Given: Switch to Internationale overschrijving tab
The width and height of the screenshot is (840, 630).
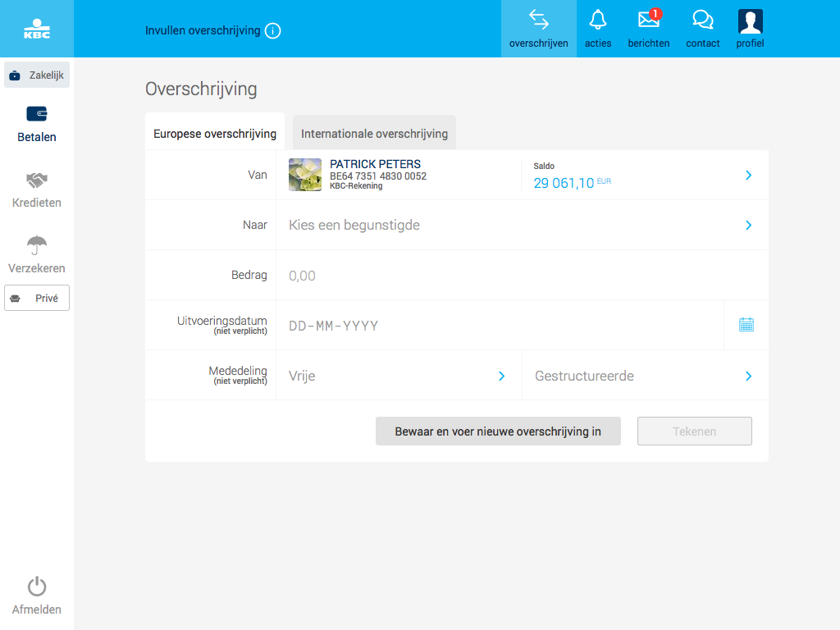Looking at the screenshot, I should (x=374, y=134).
